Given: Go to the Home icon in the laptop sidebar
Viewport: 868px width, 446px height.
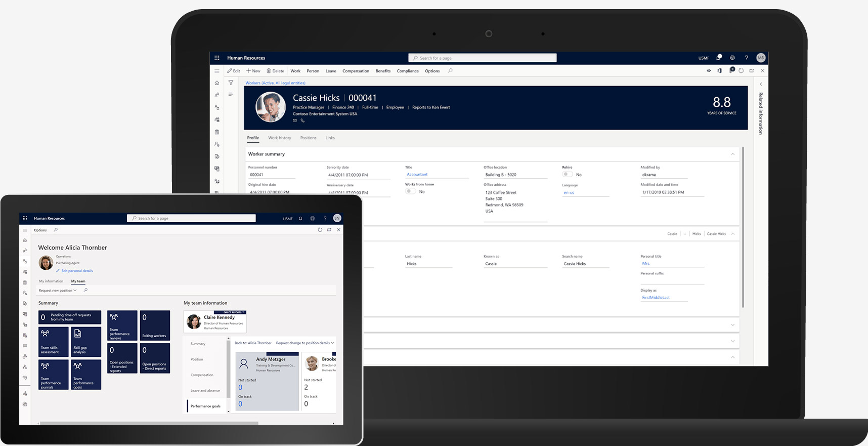Looking at the screenshot, I should pyautogui.click(x=217, y=83).
